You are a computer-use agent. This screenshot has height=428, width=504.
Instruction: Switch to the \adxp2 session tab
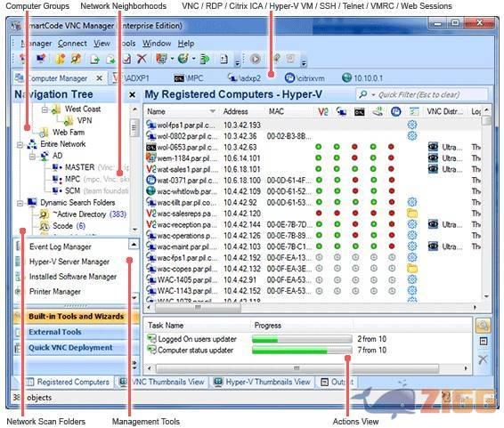pos(244,78)
